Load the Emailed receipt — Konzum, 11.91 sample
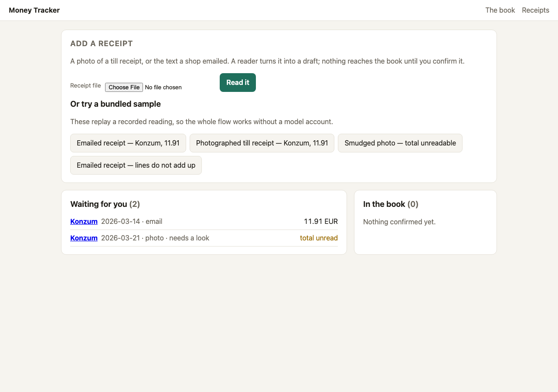 click(x=128, y=143)
